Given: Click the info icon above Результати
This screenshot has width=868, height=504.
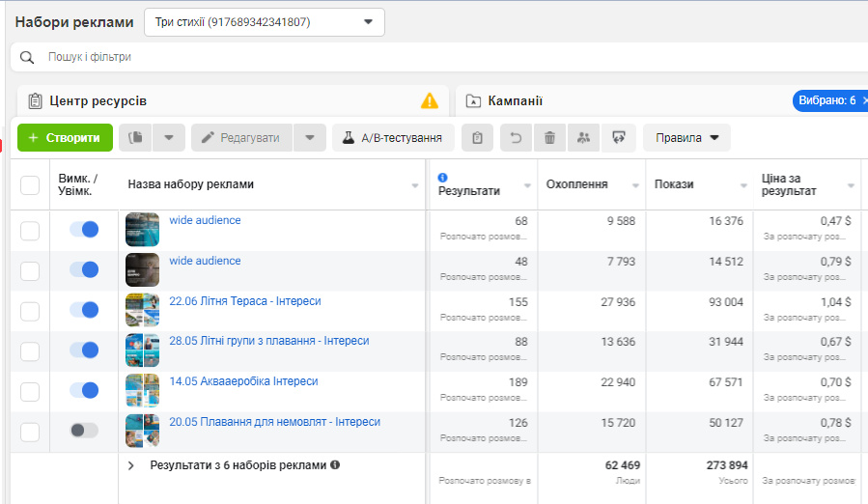Looking at the screenshot, I should [x=443, y=178].
